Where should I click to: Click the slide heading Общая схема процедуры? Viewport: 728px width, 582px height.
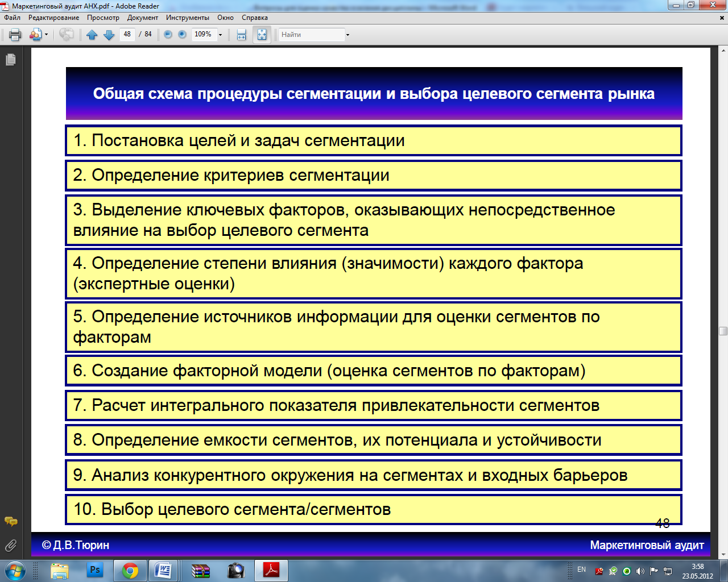374,94
